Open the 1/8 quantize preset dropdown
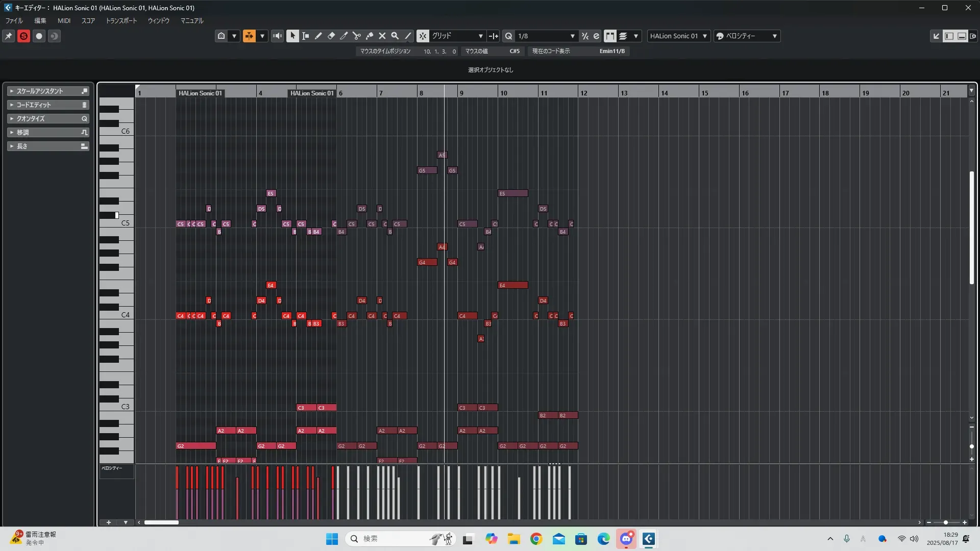Screen dimensions: 980x551 click(x=546, y=36)
